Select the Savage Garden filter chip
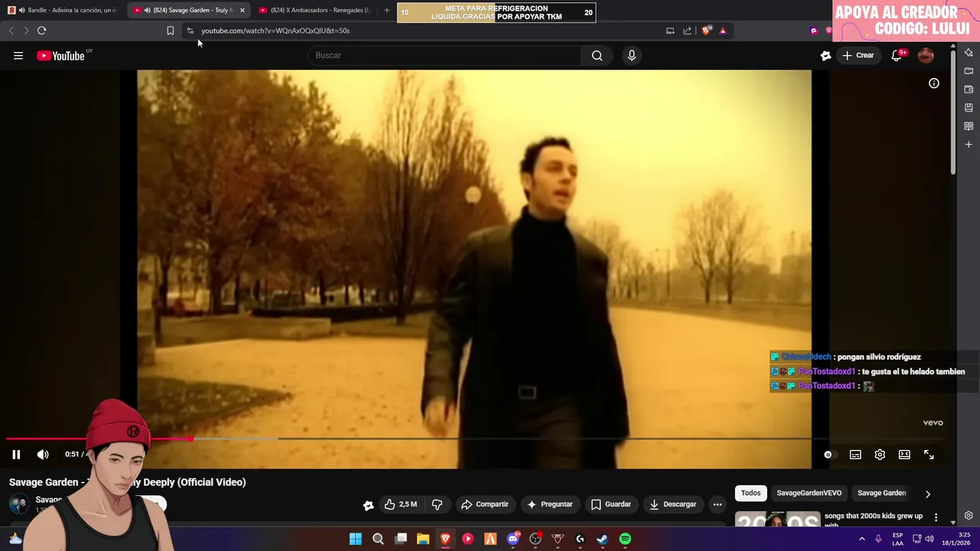980x551 pixels. coord(881,493)
